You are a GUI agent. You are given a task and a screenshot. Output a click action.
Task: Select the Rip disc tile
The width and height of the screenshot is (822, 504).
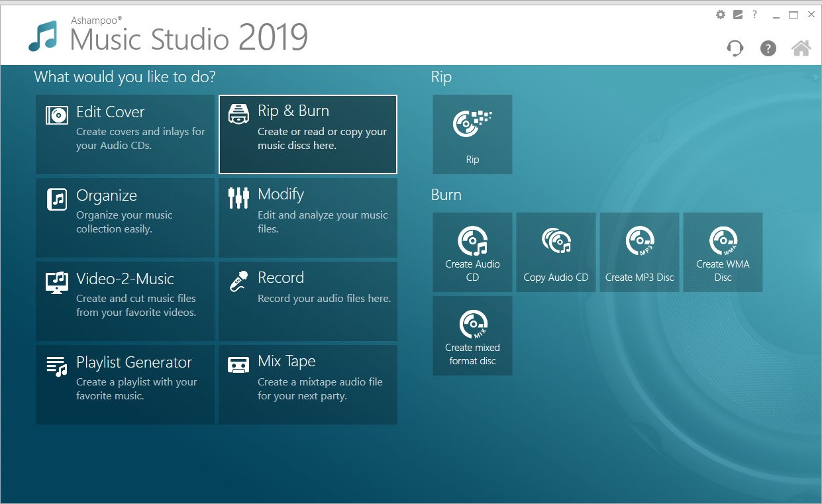tap(472, 134)
